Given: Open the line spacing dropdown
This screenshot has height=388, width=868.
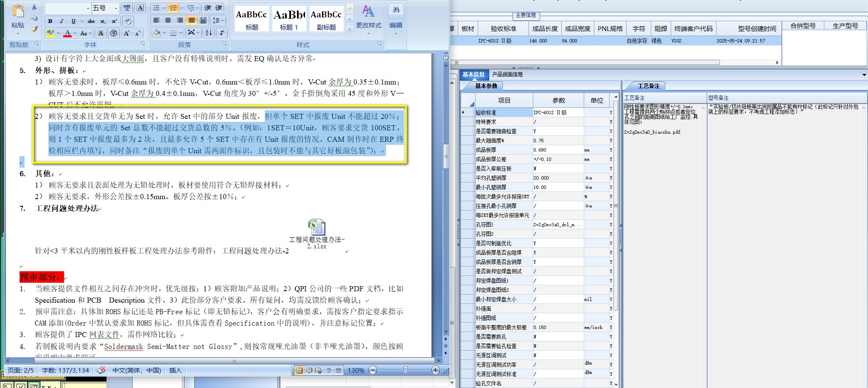Looking at the screenshot, I should tap(218, 20).
